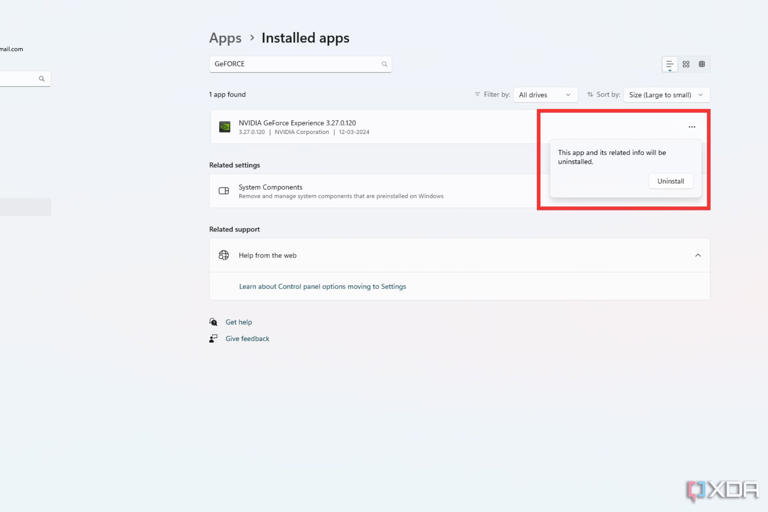This screenshot has width=768, height=512.
Task: Focus the installed apps search field containing GeFORCE
Action: 295,64
